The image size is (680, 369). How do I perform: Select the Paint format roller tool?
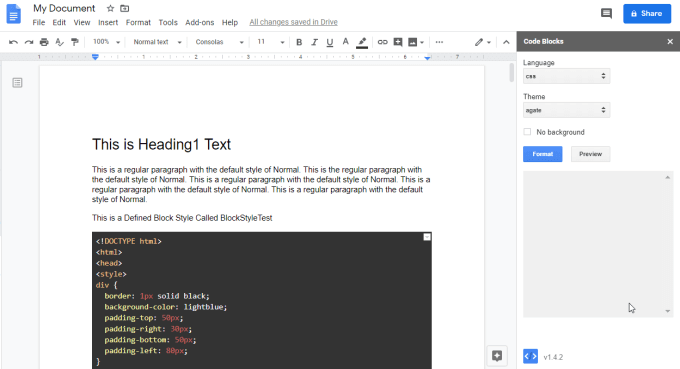pos(75,42)
